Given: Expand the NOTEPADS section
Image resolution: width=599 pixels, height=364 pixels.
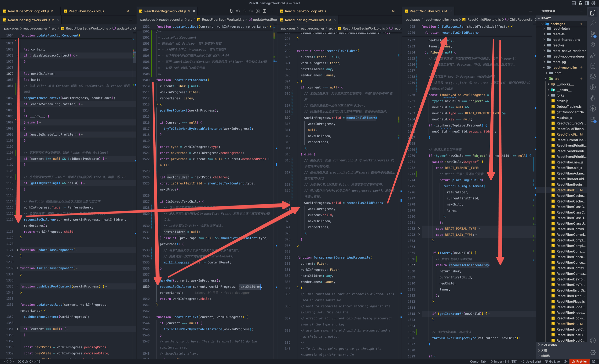Looking at the screenshot, I should point(549,345).
